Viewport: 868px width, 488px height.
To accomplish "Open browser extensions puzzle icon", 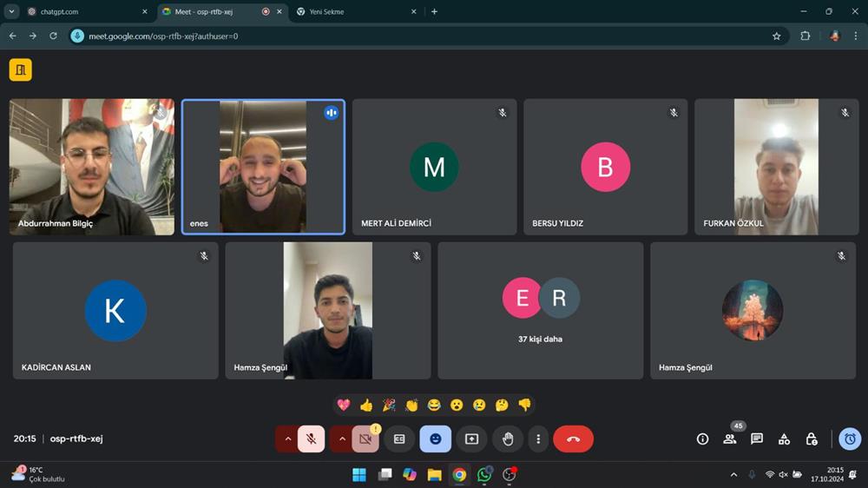I will tap(806, 36).
